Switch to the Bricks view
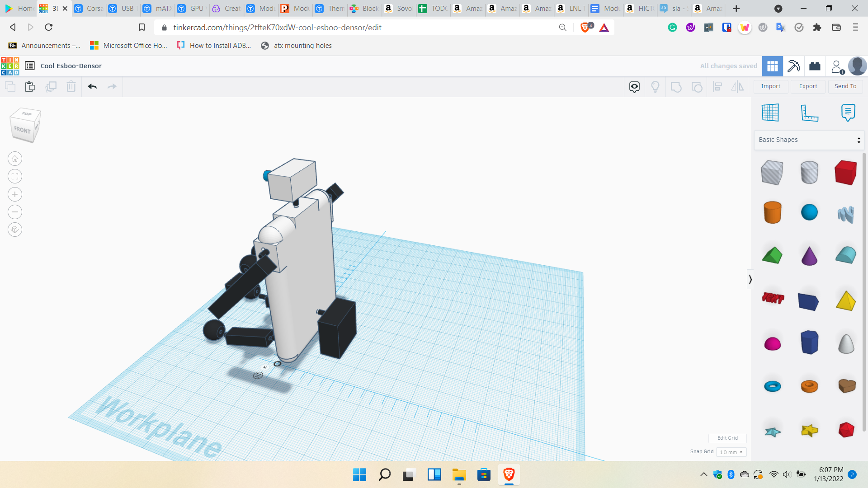 [x=815, y=66]
